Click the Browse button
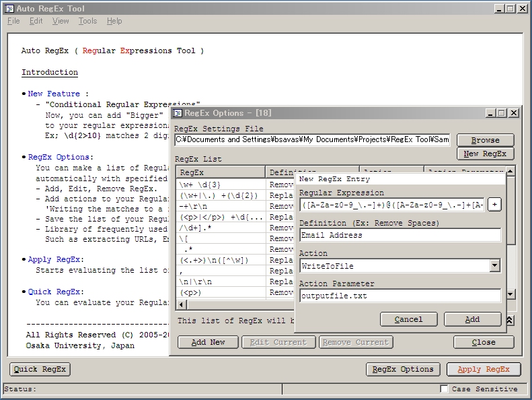 [x=485, y=140]
